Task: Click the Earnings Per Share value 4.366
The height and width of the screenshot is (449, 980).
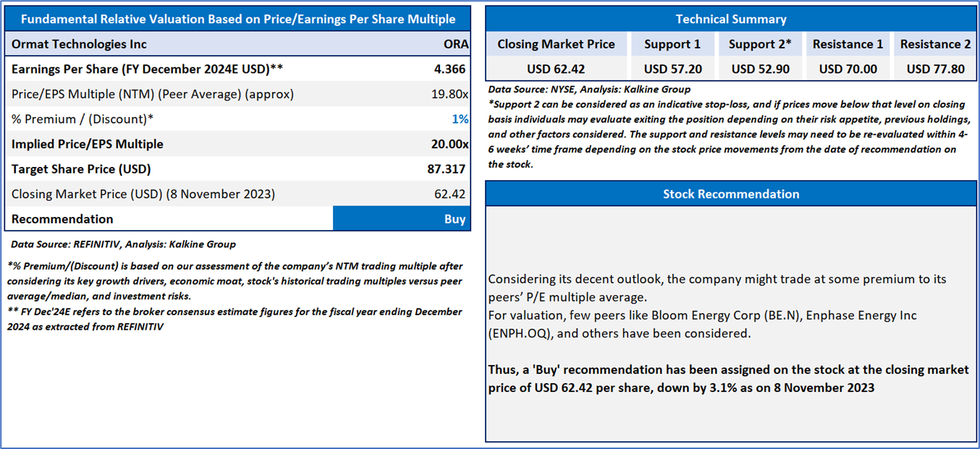Action: pos(449,69)
